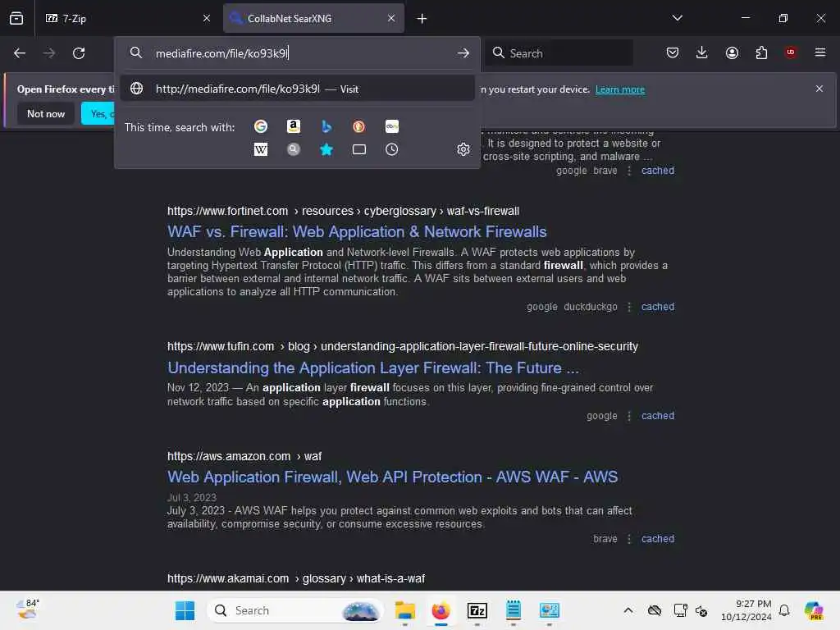The image size is (840, 630).
Task: Search history via the clock icon
Action: coord(391,149)
